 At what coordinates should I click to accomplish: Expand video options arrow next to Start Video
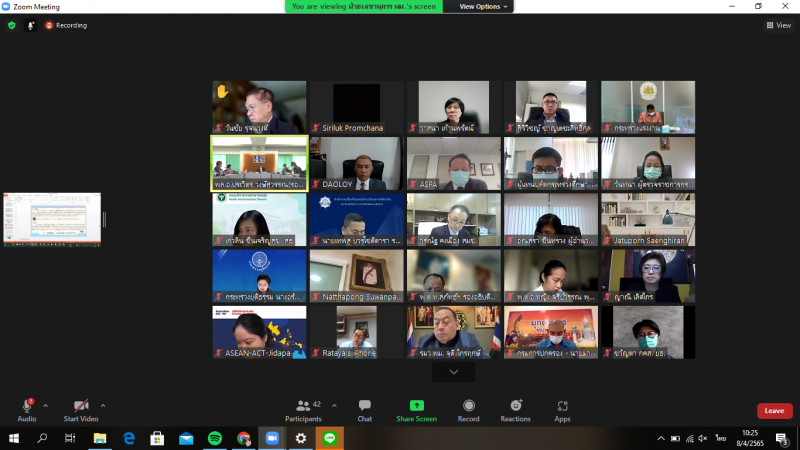click(x=103, y=406)
